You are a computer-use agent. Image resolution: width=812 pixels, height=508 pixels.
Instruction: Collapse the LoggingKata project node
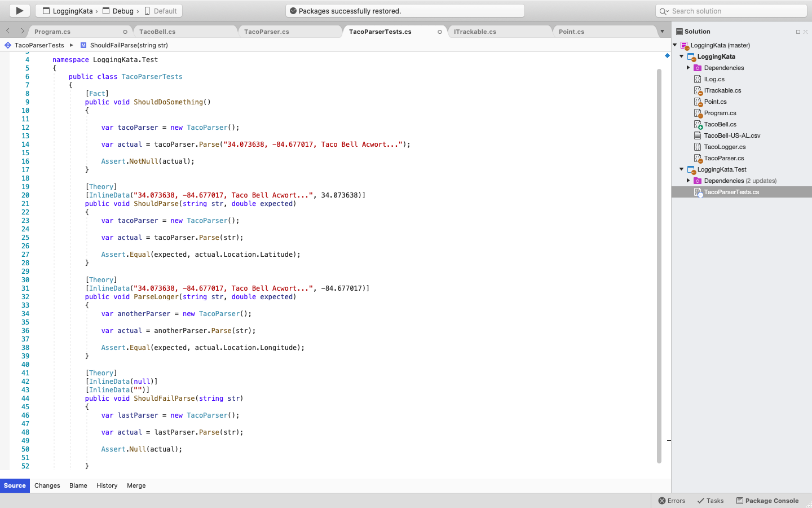tap(681, 56)
